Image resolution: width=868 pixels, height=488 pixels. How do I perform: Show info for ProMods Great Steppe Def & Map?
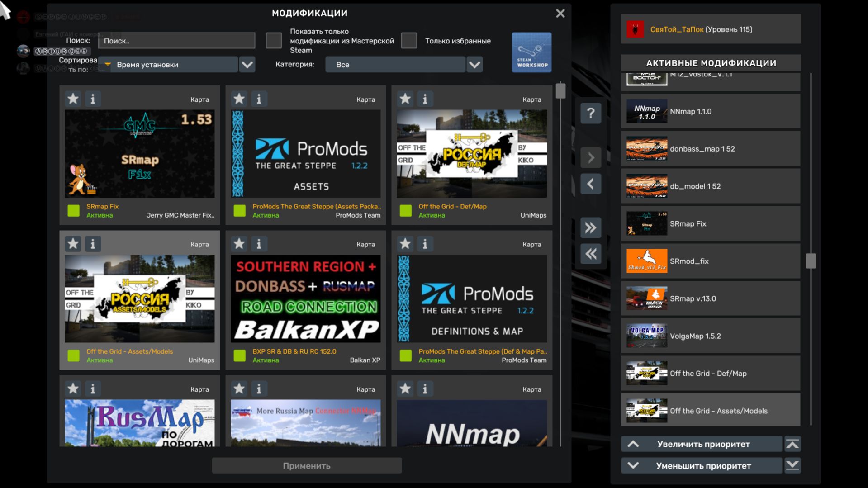point(425,244)
